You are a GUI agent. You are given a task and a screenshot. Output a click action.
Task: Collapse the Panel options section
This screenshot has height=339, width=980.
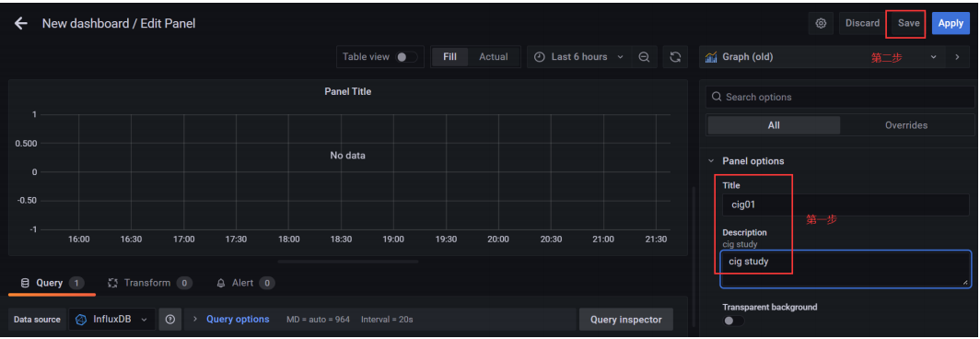746,160
